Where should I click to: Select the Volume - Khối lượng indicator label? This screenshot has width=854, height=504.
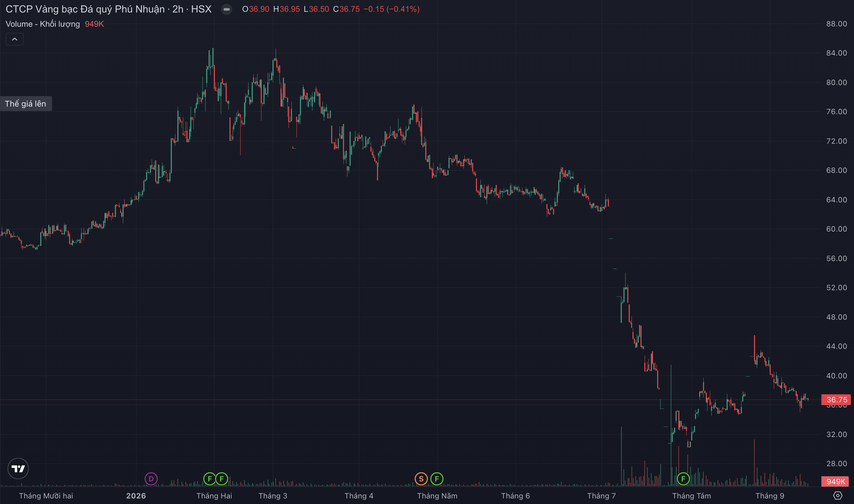tap(43, 24)
